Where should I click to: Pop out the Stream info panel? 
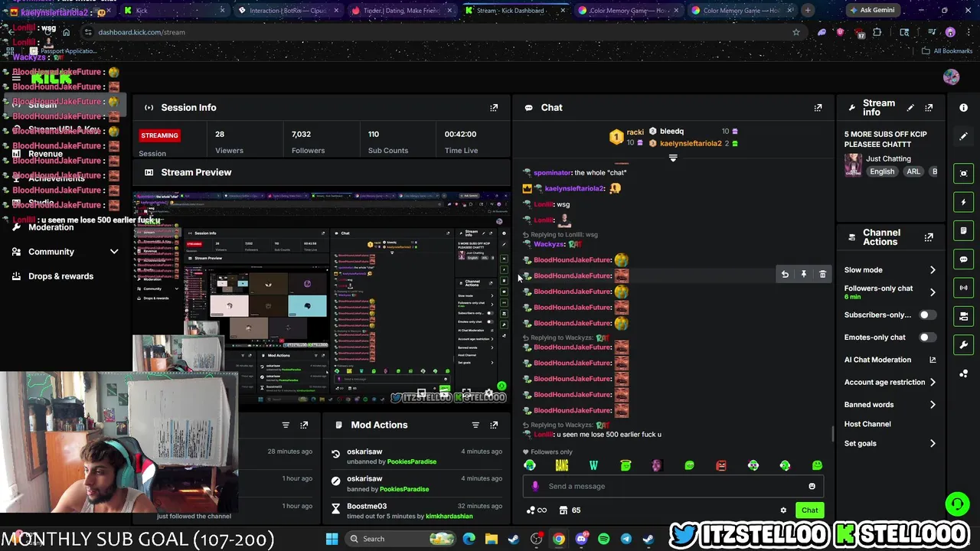[929, 108]
